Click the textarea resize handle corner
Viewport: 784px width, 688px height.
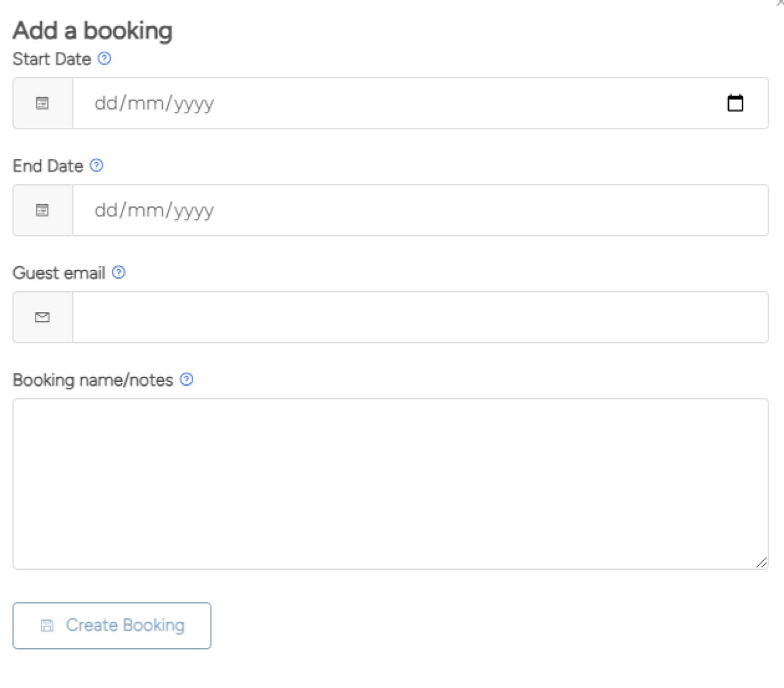point(761,563)
